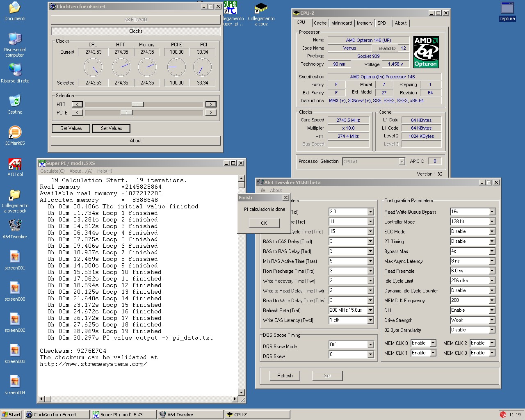Click the system tray security shield icon
525x420 pixels.
503,415
